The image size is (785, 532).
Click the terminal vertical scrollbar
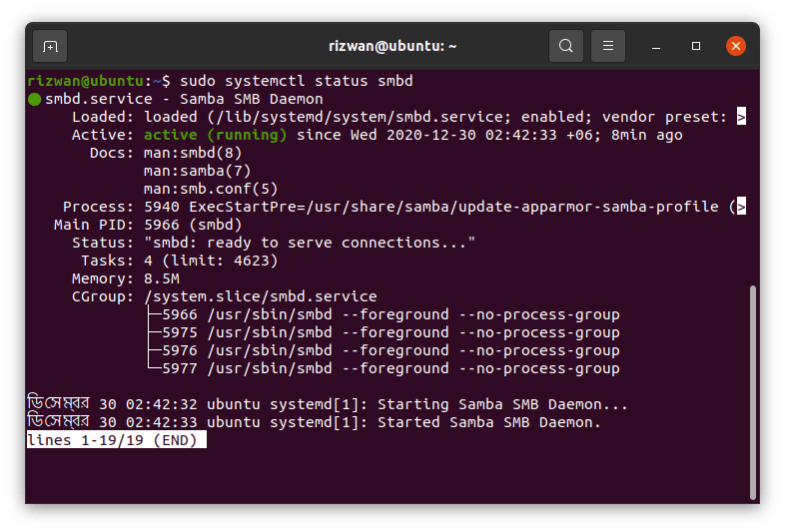point(752,392)
